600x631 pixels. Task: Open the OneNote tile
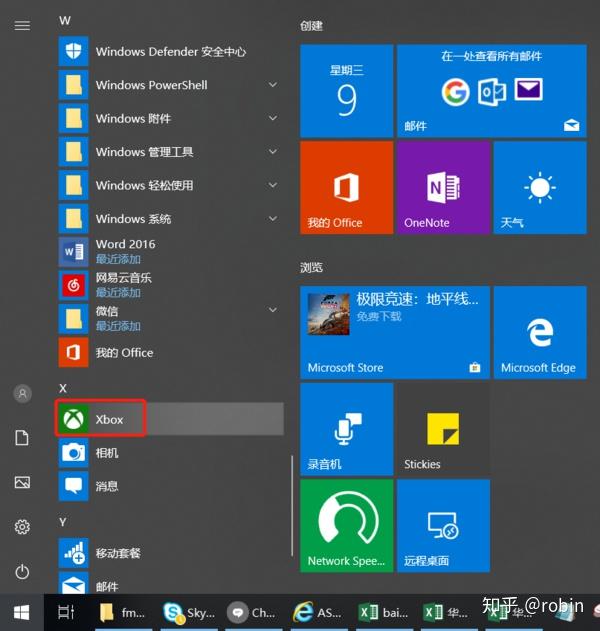(x=443, y=187)
